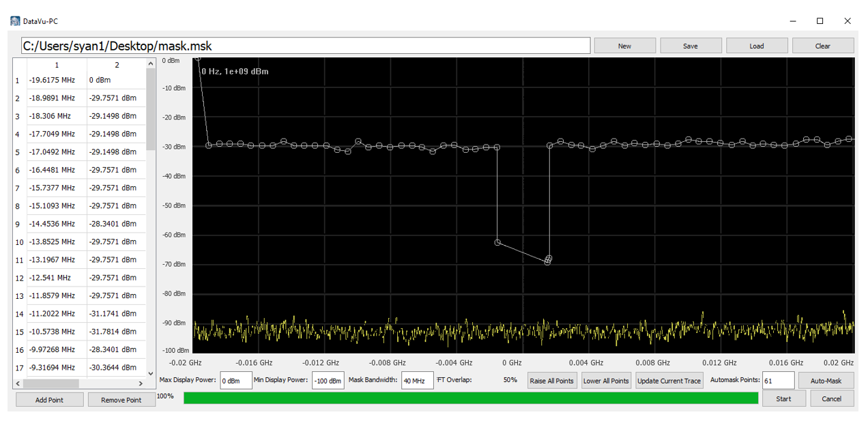The height and width of the screenshot is (421, 868).
Task: Raise all mask points
Action: [551, 381]
